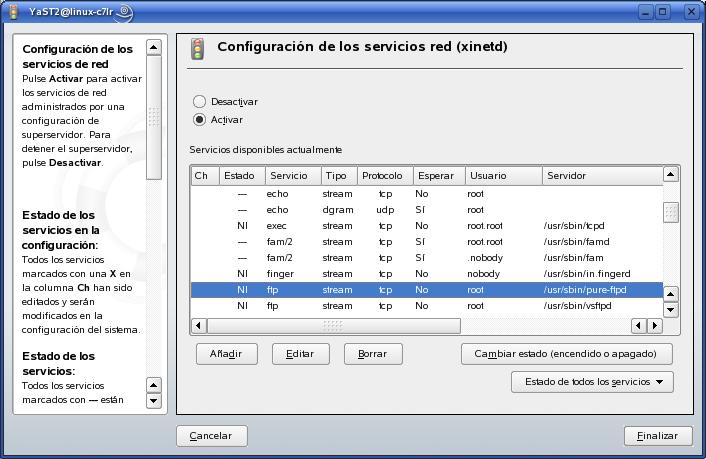
Task: Select the ftp row with /usr/sbin/vsftpd
Action: [427, 306]
